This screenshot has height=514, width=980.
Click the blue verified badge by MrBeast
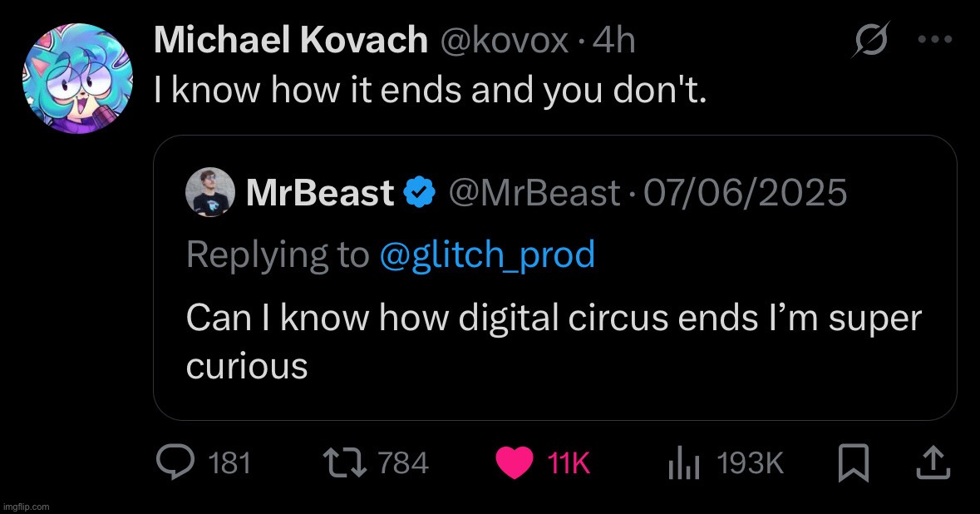[420, 194]
